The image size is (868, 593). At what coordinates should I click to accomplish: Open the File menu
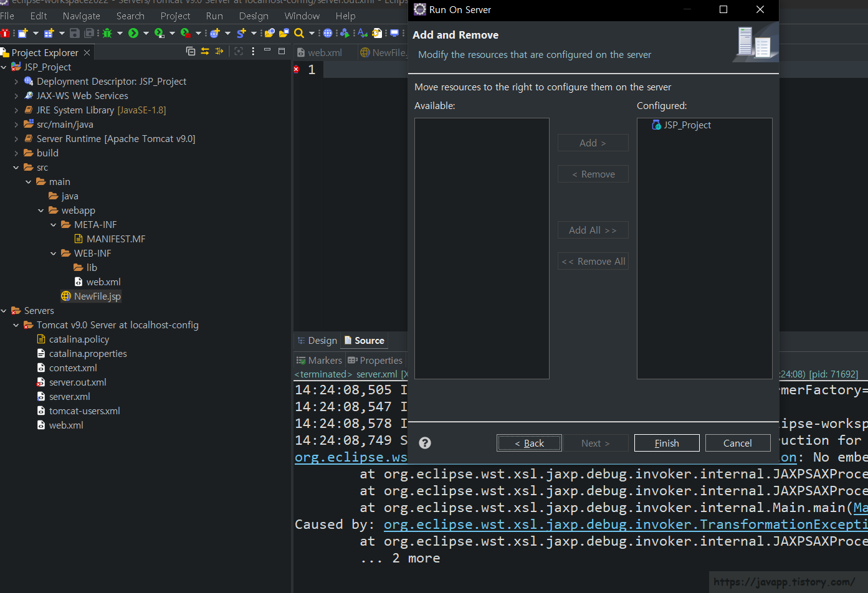pos(7,16)
